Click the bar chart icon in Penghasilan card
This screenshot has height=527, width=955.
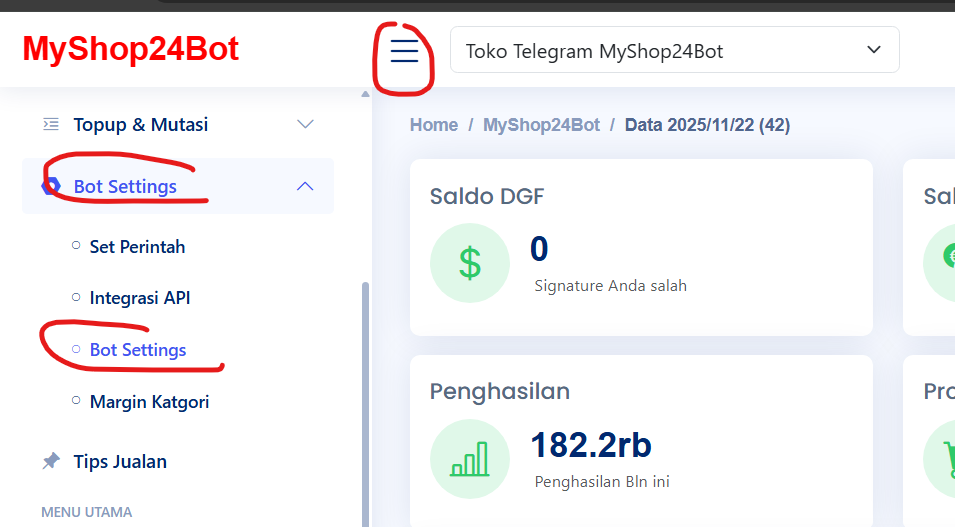[470, 459]
